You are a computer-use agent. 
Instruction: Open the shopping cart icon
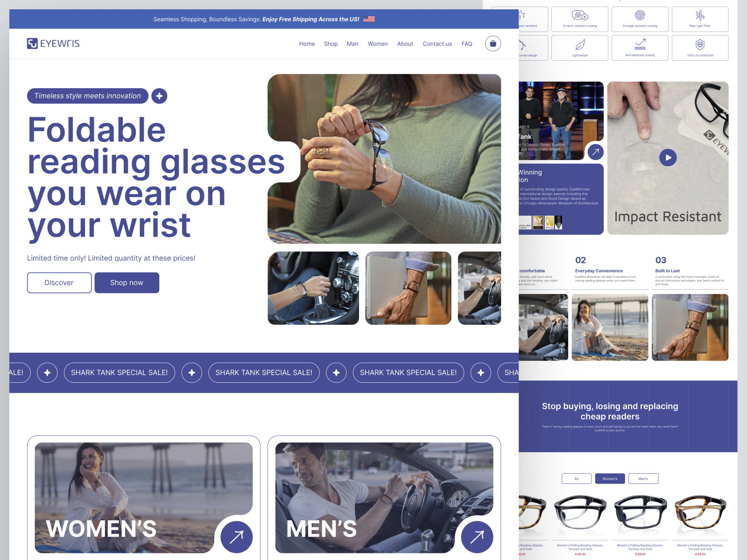493,43
